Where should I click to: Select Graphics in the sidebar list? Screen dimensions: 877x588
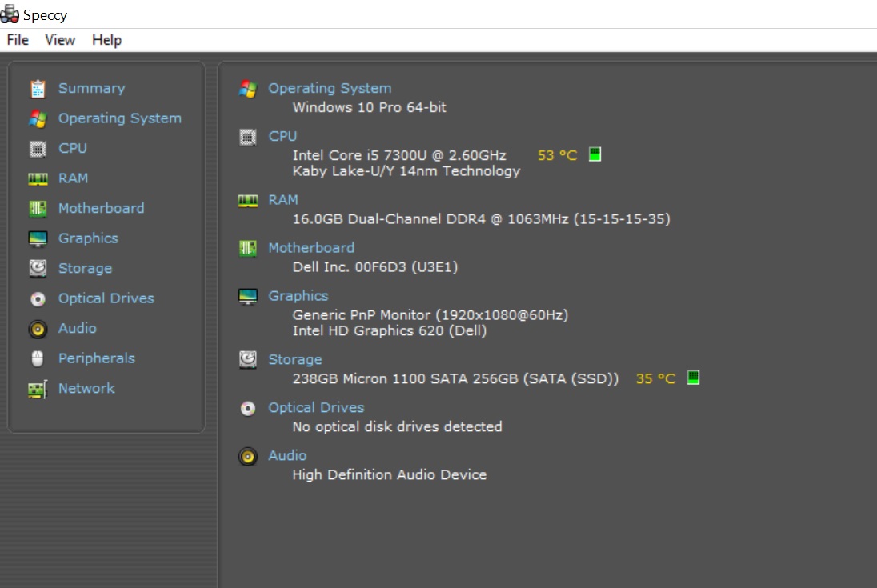click(88, 238)
